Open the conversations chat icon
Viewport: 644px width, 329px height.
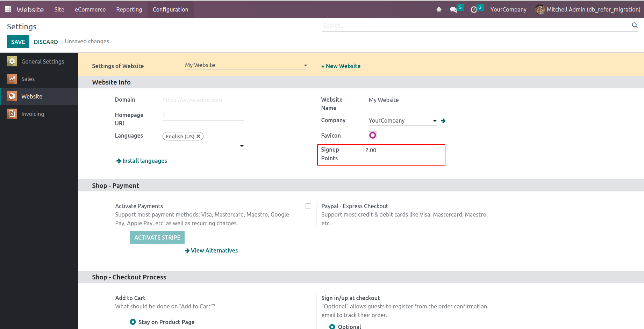pyautogui.click(x=453, y=9)
